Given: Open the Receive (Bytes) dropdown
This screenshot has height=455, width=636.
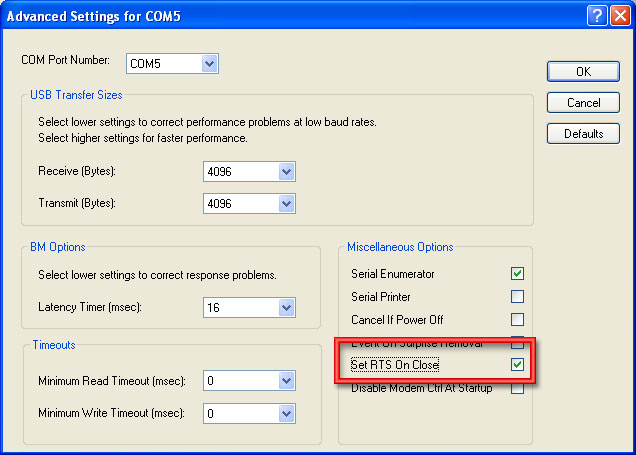Looking at the screenshot, I should click(x=286, y=172).
